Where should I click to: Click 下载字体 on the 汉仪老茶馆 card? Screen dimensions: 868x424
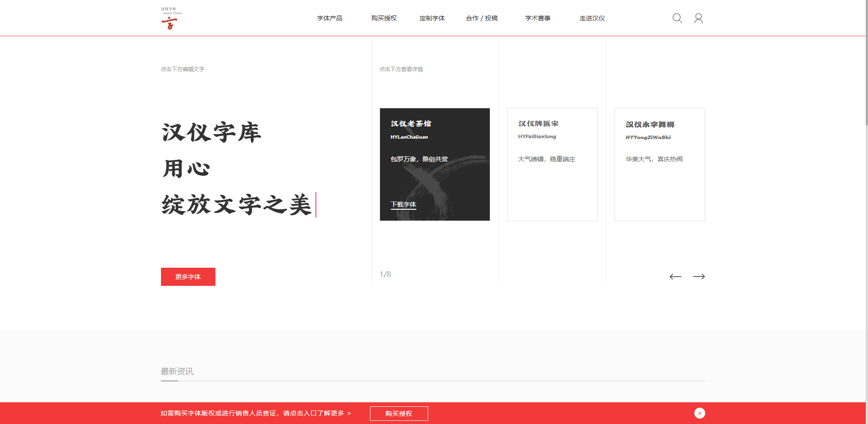pos(403,204)
